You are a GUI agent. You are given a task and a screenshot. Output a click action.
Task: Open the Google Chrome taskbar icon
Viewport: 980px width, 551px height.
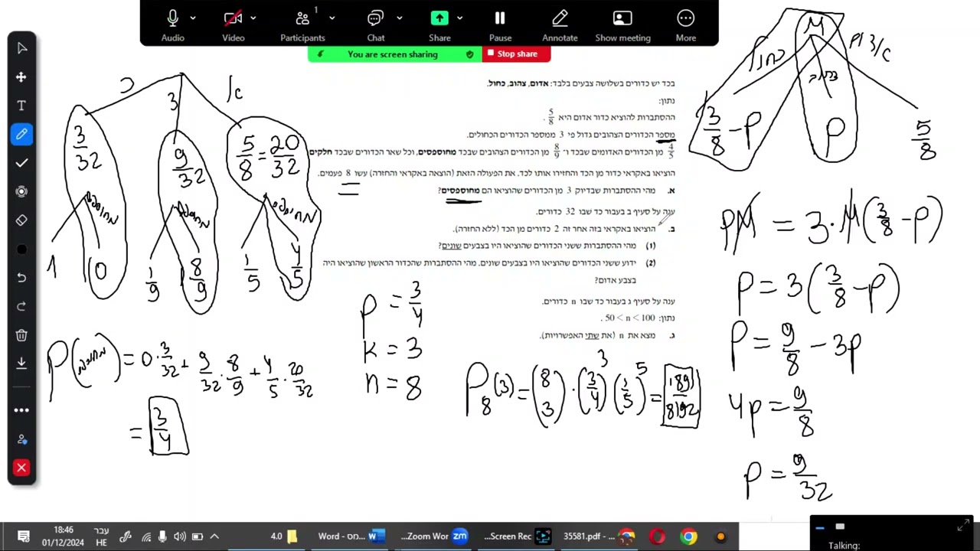(x=688, y=536)
